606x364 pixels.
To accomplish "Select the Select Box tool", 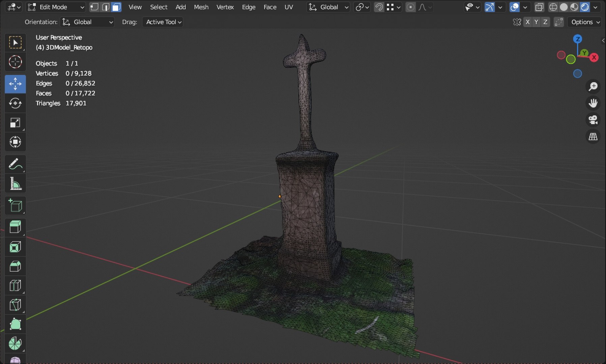I will tap(15, 42).
